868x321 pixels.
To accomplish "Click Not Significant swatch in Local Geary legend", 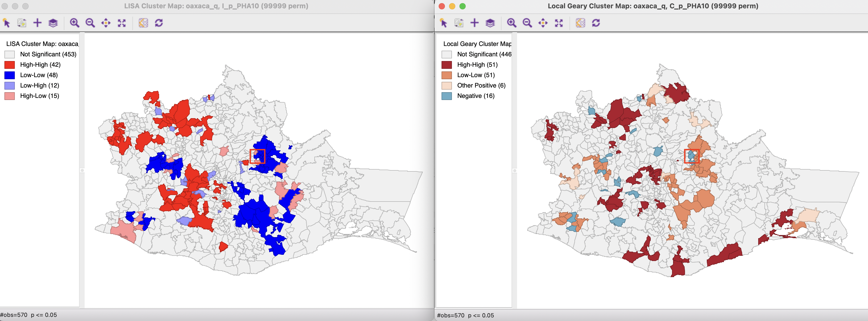I will (x=446, y=54).
